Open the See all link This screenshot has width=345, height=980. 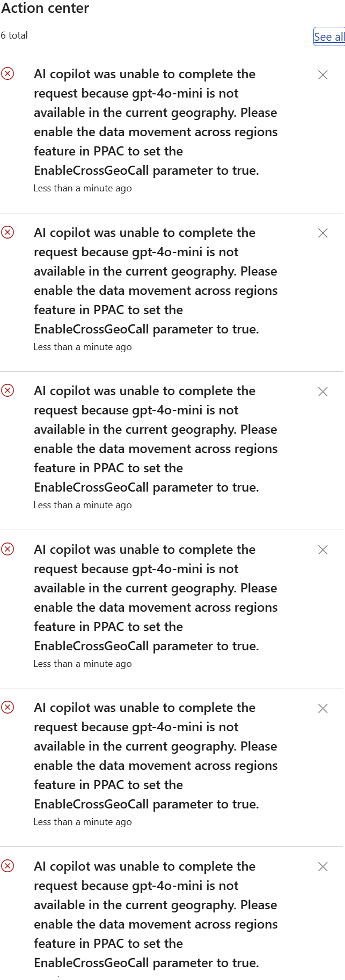pyautogui.click(x=329, y=36)
